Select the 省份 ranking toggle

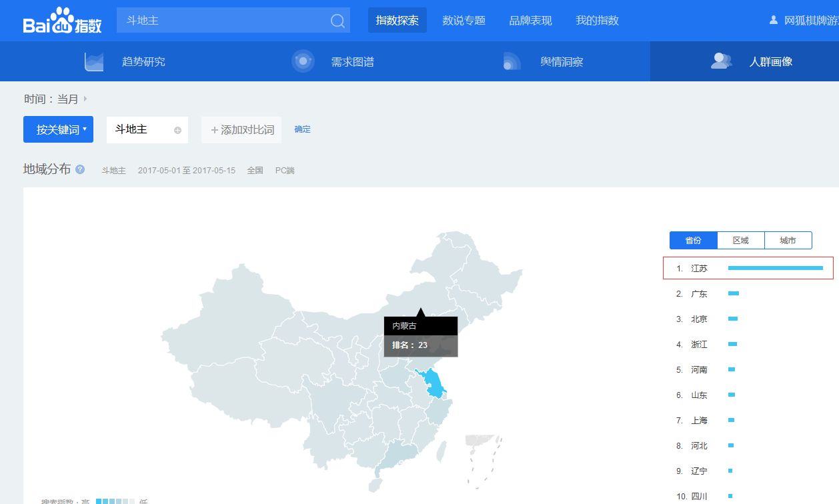click(693, 241)
